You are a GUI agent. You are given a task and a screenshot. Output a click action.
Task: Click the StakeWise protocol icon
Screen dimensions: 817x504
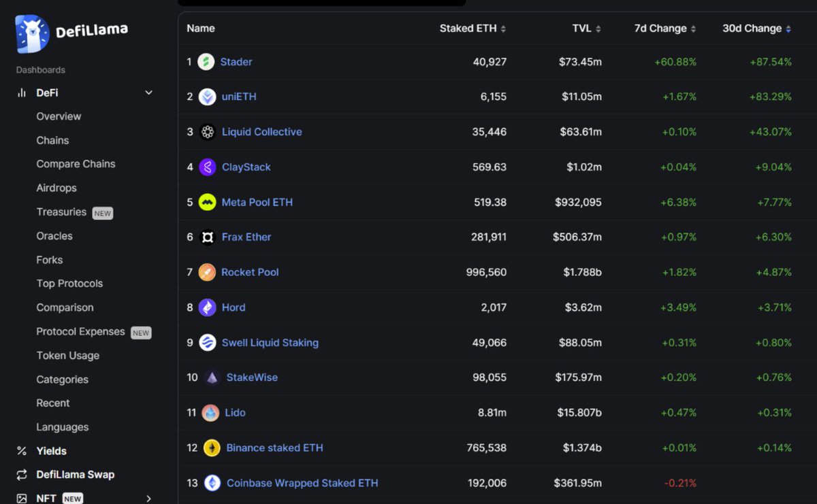pyautogui.click(x=212, y=377)
